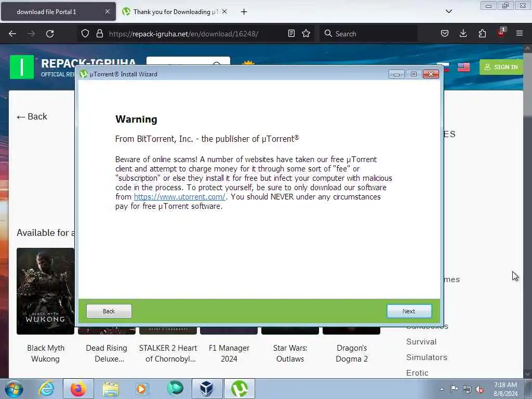This screenshot has height=399, width=532.
Task: Close the Thank you for Downloading tab
Action: [x=224, y=11]
